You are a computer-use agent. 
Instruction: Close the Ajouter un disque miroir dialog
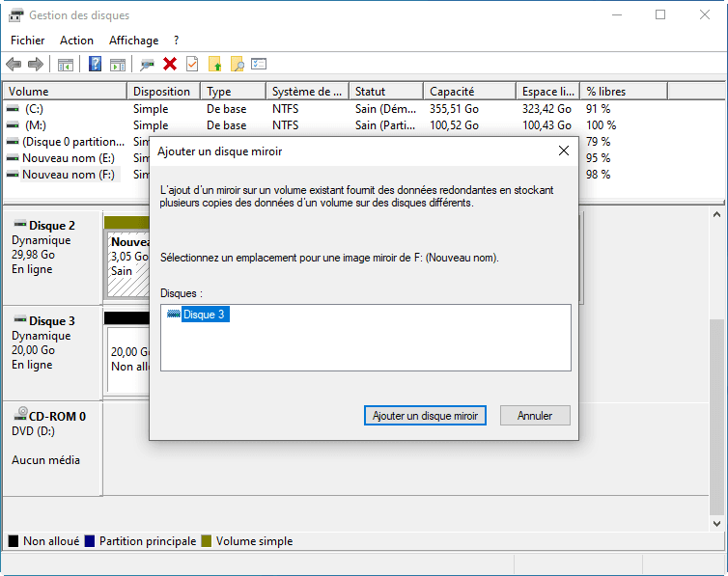click(564, 151)
